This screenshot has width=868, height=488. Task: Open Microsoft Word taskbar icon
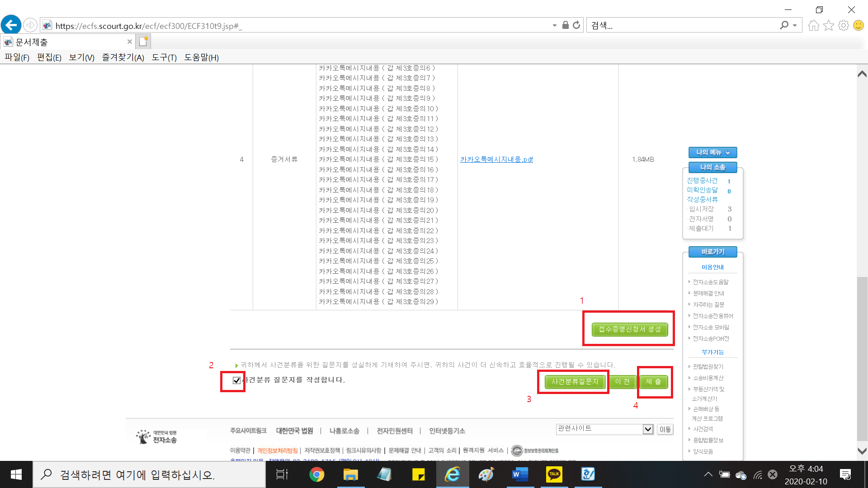point(520,474)
